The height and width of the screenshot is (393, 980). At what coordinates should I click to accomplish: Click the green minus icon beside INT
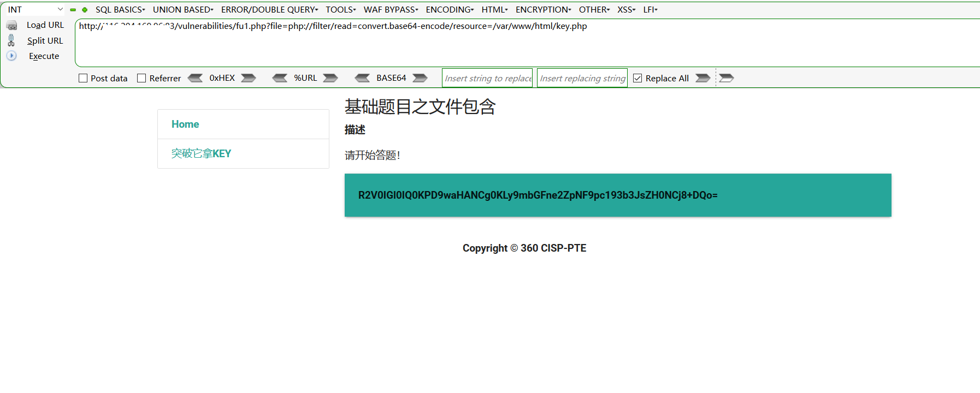pos(73,10)
